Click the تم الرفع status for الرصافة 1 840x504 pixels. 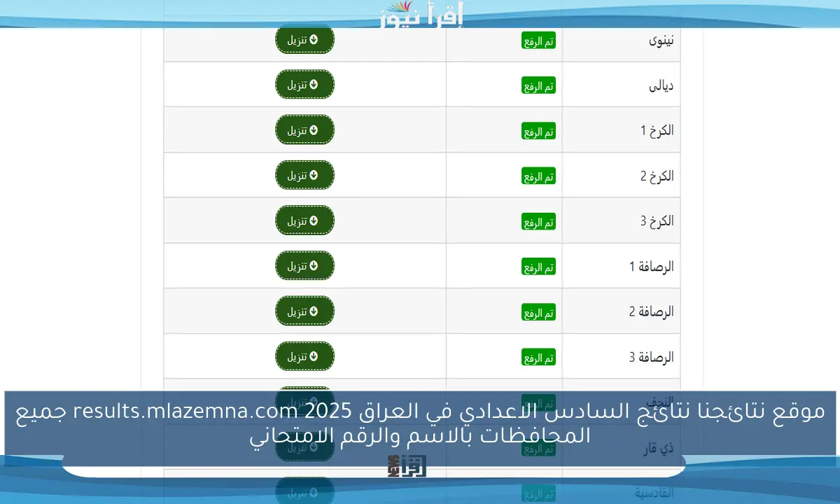(539, 267)
